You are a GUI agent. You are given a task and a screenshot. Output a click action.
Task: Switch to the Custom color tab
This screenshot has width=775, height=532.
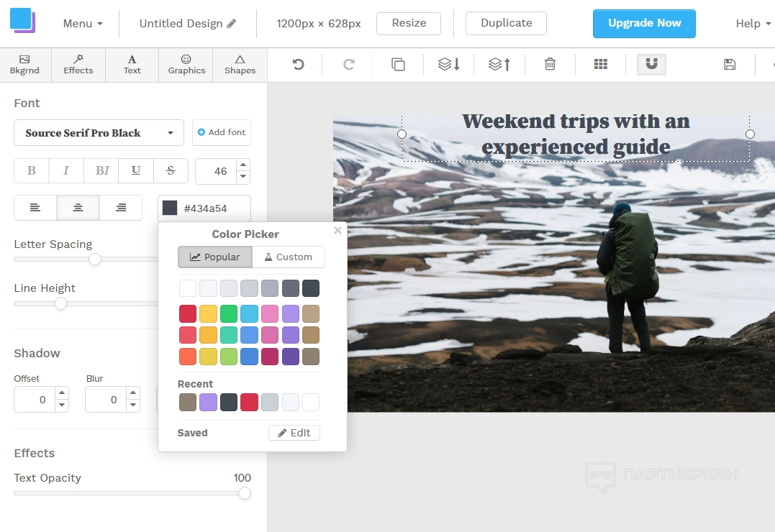pyautogui.click(x=288, y=257)
